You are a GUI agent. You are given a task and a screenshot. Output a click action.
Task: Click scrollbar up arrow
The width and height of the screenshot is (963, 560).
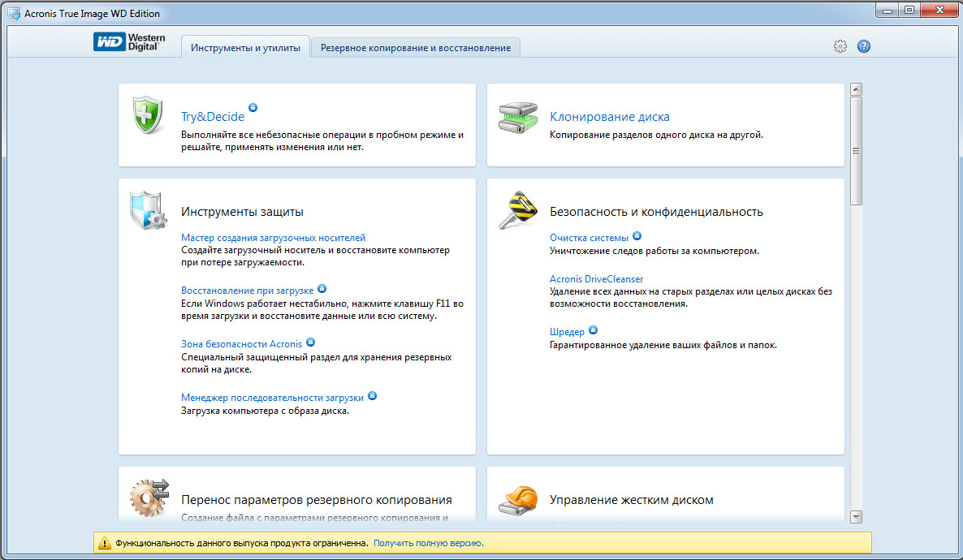pyautogui.click(x=856, y=89)
